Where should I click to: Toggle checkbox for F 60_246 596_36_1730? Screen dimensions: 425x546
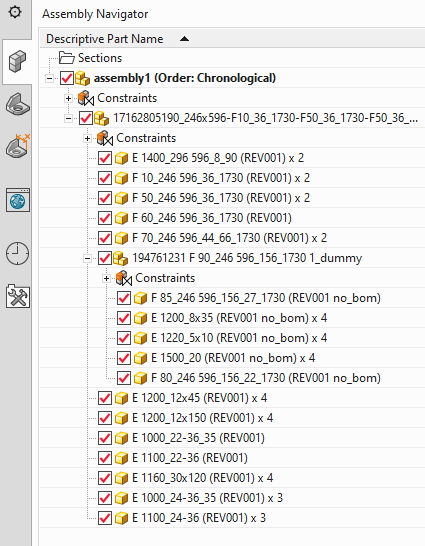pyautogui.click(x=105, y=218)
